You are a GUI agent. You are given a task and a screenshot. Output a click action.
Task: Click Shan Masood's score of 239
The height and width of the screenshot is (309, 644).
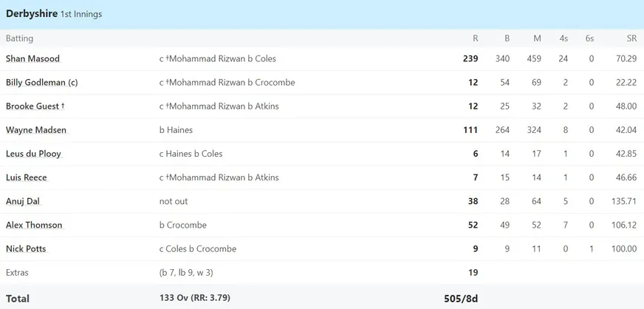(470, 58)
